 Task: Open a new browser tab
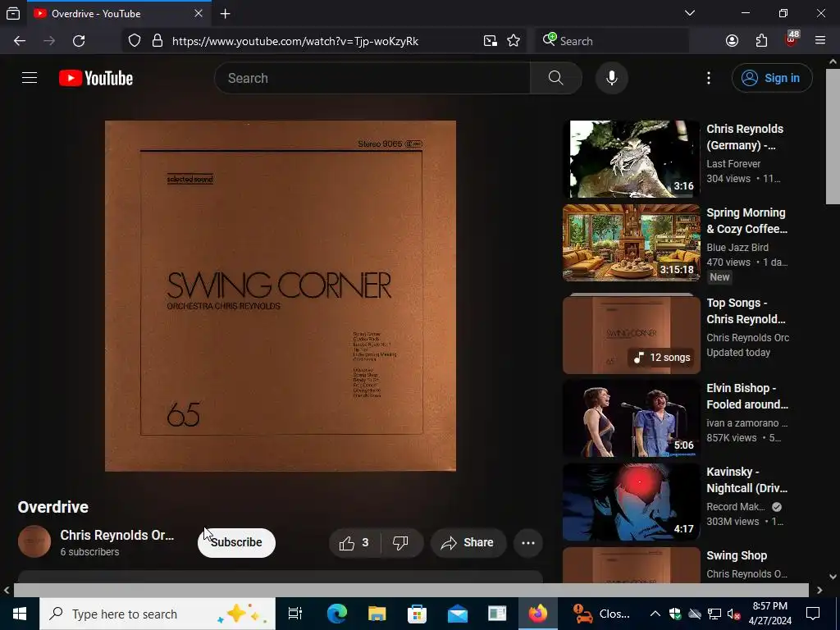226,14
